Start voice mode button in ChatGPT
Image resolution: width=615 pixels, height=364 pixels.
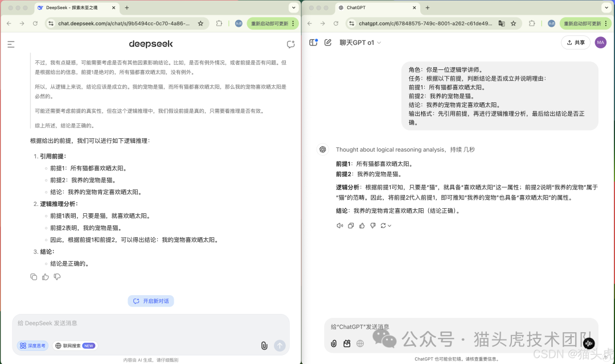click(x=589, y=343)
